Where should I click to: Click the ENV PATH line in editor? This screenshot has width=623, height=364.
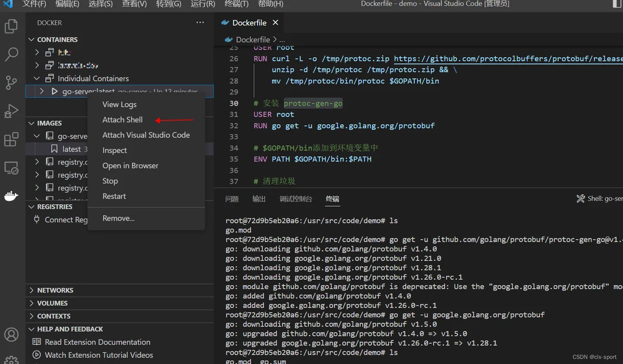[x=313, y=159]
